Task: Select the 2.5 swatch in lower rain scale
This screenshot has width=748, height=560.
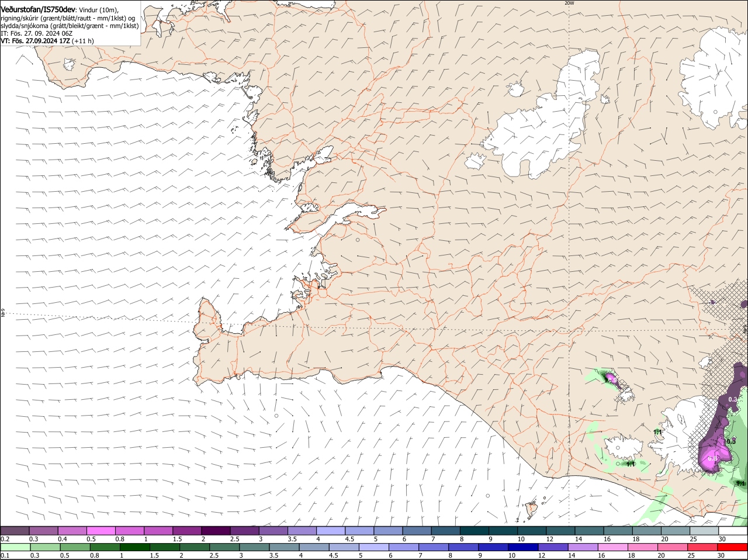Action: pyautogui.click(x=224, y=547)
